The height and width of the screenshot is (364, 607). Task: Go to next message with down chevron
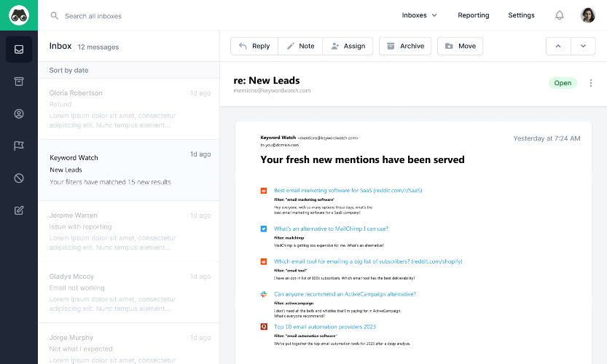click(583, 46)
